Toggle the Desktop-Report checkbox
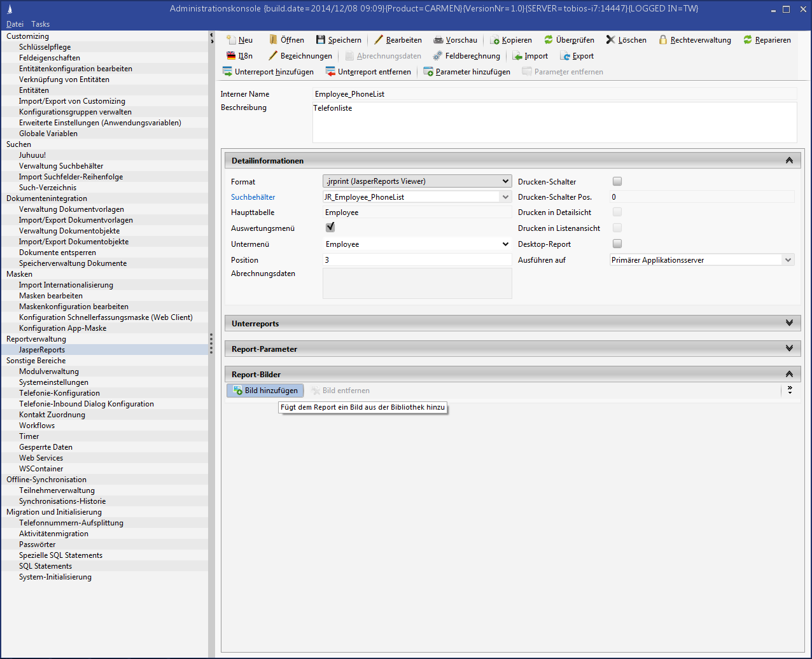 coord(617,244)
